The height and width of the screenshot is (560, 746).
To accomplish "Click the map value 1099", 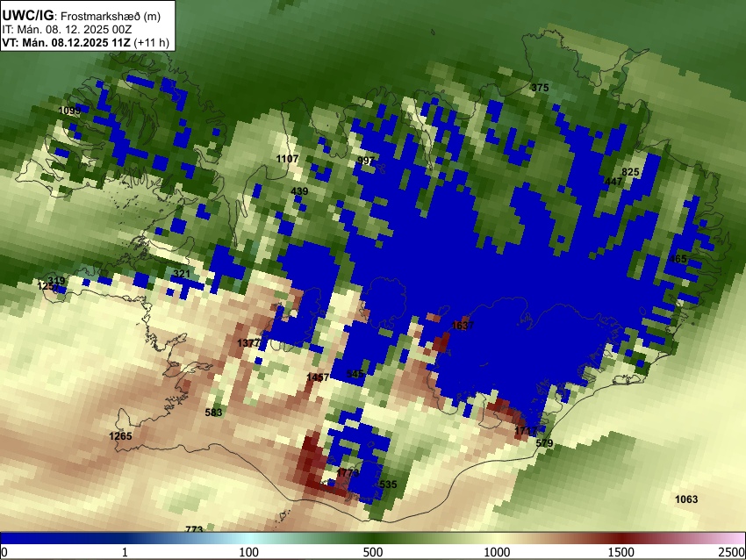I will click(69, 111).
